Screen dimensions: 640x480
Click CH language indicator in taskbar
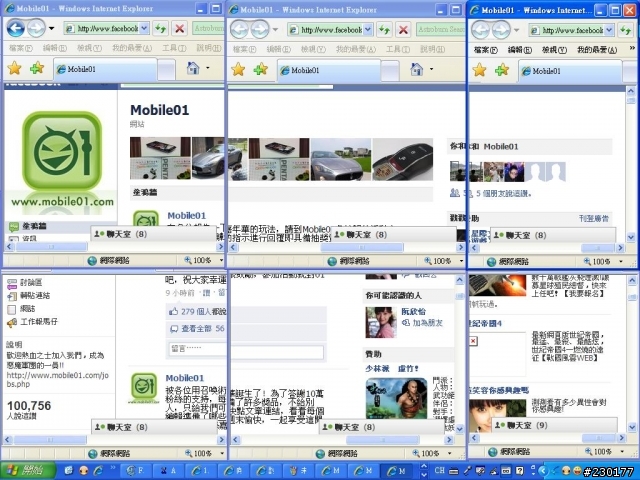pos(439,470)
